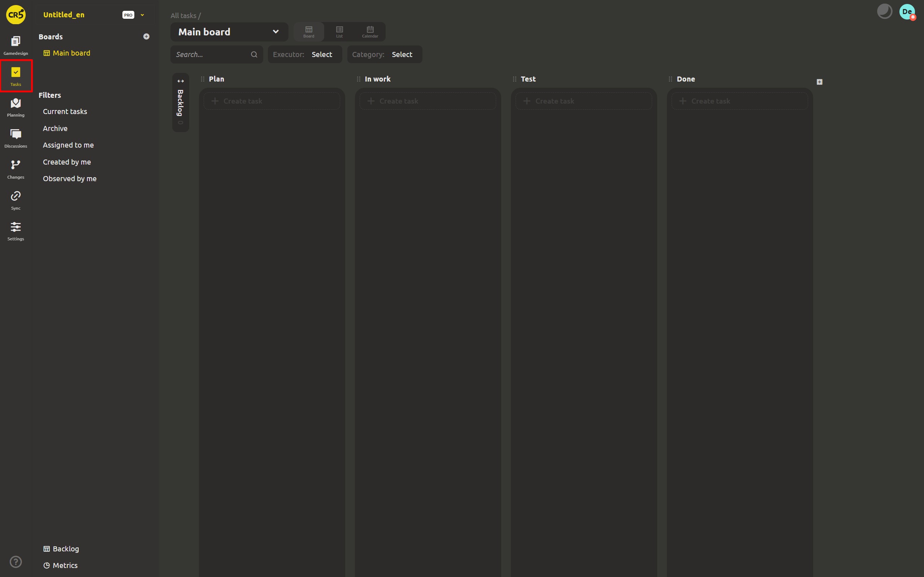The image size is (924, 577).
Task: Open project dropdown next to Untitled_en
Action: [x=142, y=15]
